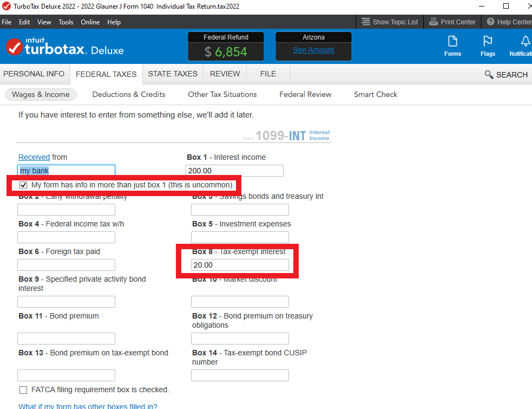
Task: Open the Tools menu
Action: pos(66,22)
